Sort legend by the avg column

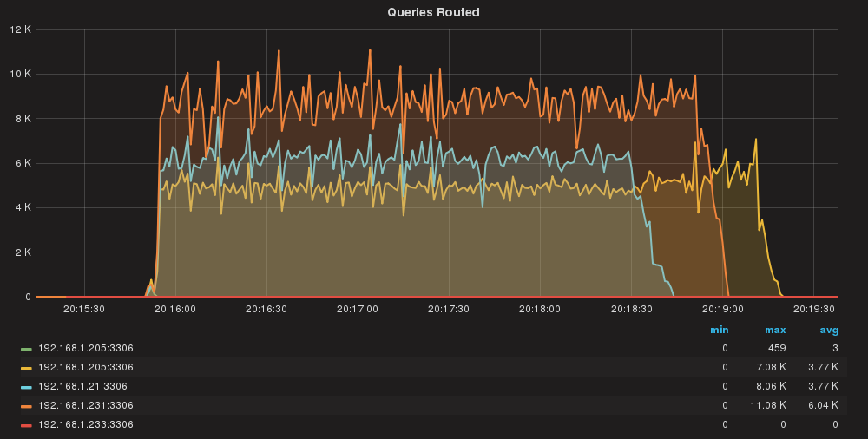[829, 330]
